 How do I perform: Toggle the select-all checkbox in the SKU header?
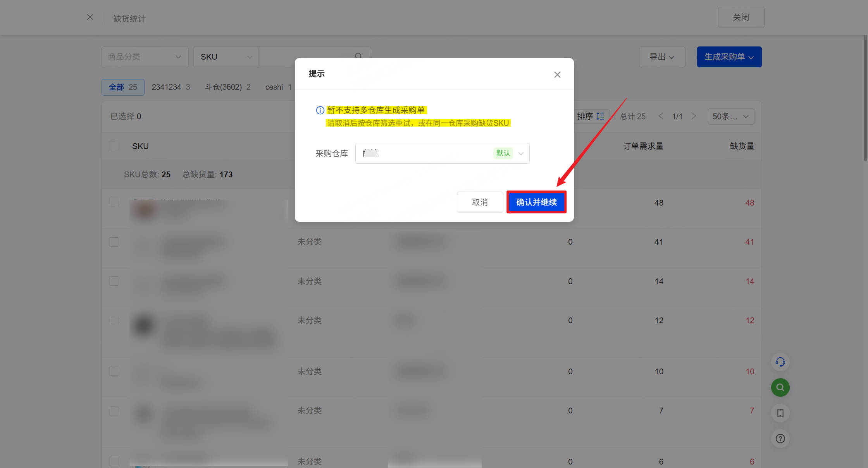pos(114,146)
